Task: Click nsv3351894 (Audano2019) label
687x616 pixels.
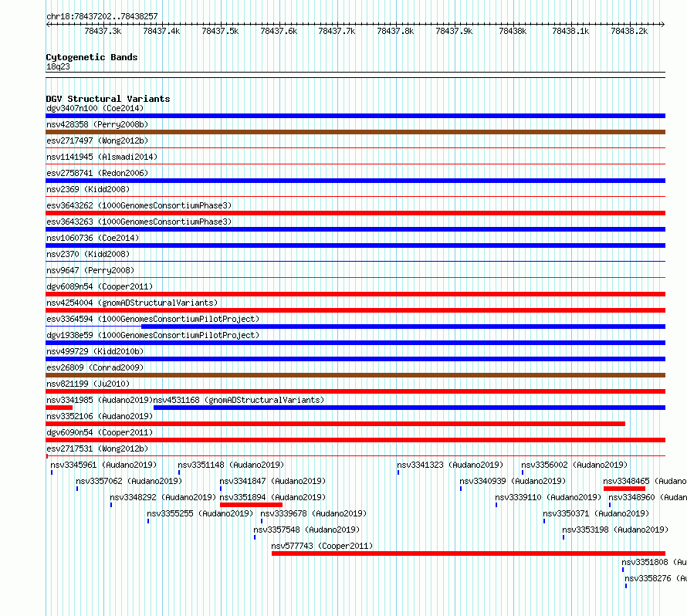Action: [272, 497]
